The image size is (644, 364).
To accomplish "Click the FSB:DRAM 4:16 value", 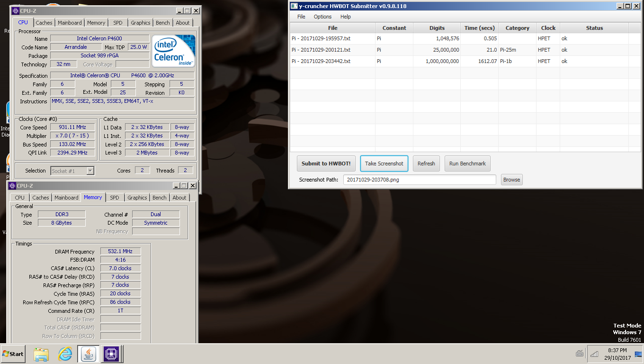I will coord(120,260).
